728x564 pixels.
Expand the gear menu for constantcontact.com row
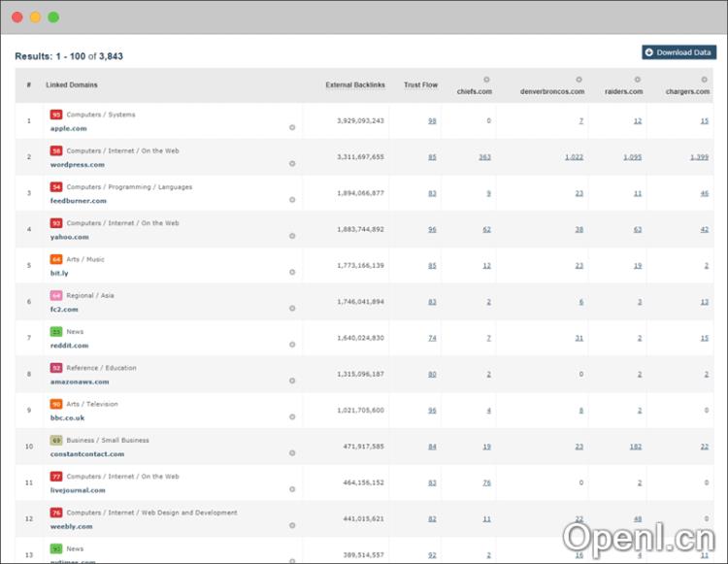pos(292,453)
